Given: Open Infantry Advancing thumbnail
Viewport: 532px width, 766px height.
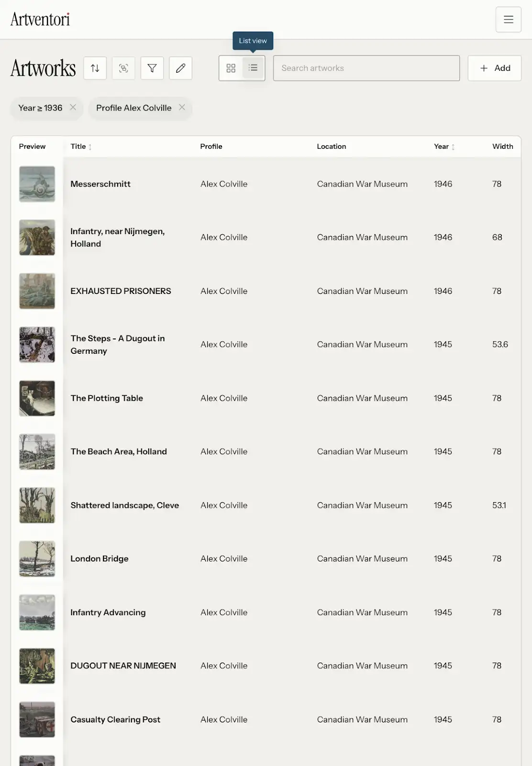Looking at the screenshot, I should tap(37, 612).
